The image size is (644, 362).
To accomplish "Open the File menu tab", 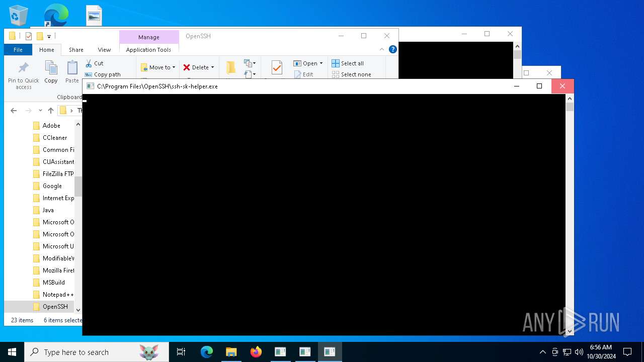I will pos(18,50).
